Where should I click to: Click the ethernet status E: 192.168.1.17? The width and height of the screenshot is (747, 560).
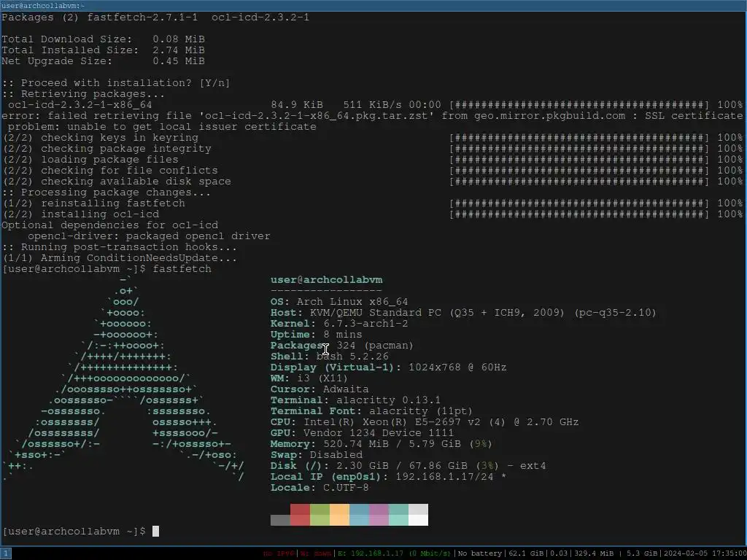[393, 553]
